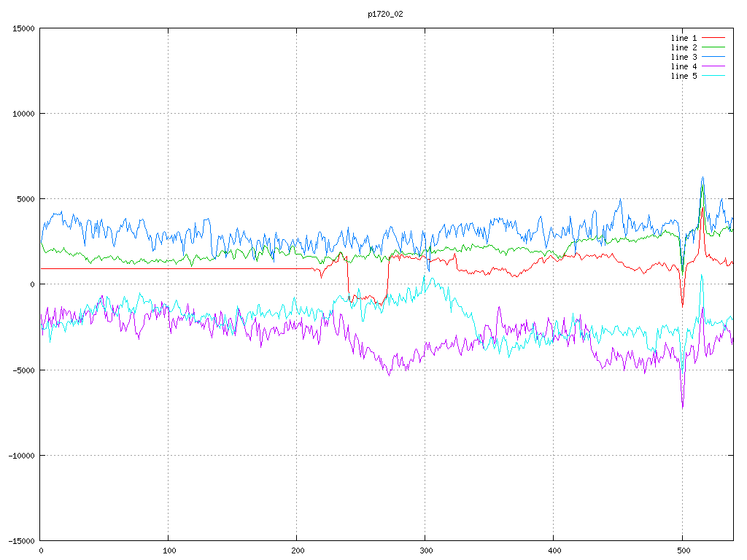Click the "line 5" legend label
Screen dimensions: 747x560
click(x=684, y=76)
